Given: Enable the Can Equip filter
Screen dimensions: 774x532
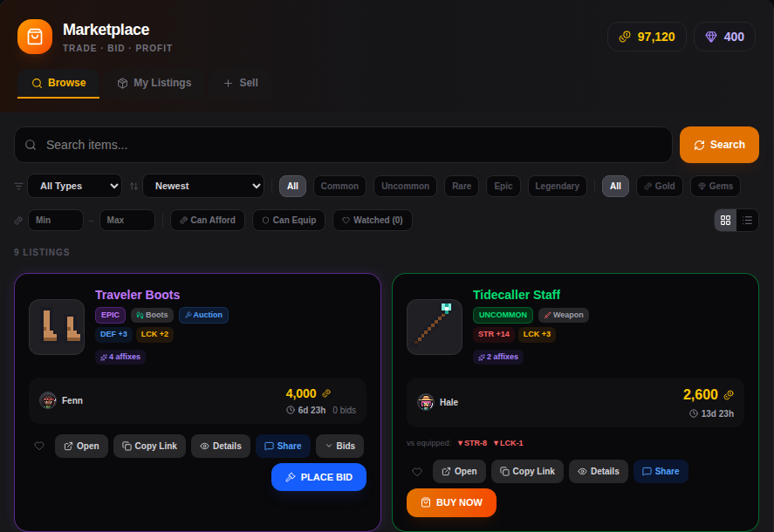Looking at the screenshot, I should click(x=289, y=220).
